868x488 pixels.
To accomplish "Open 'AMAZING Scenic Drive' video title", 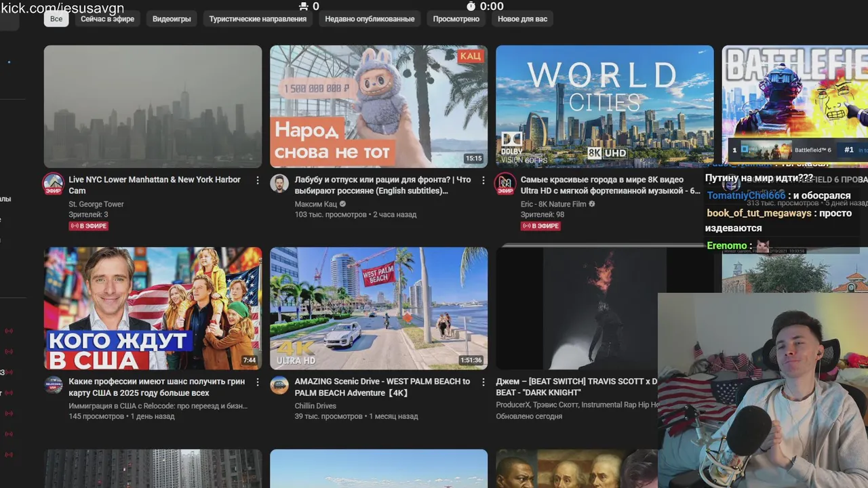I will pos(382,387).
